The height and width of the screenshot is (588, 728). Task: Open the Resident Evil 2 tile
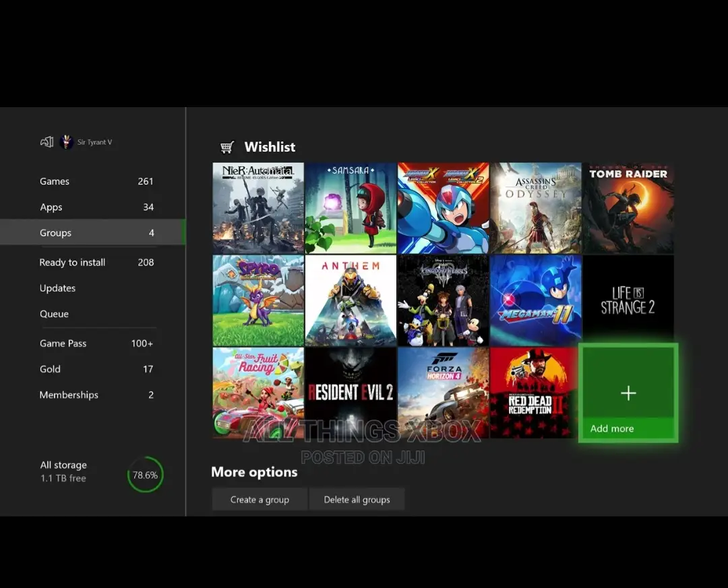(x=351, y=393)
